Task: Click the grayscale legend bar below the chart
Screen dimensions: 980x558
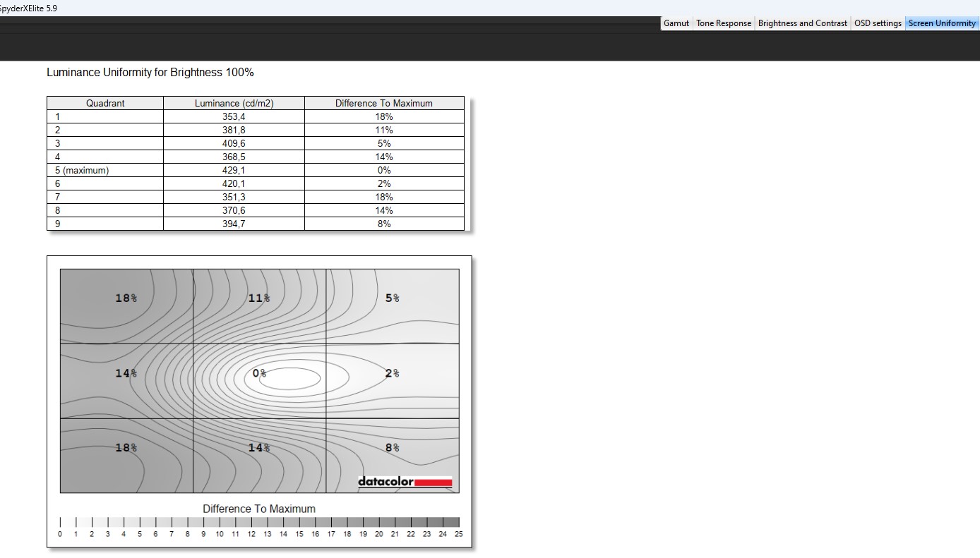Action: [x=259, y=522]
